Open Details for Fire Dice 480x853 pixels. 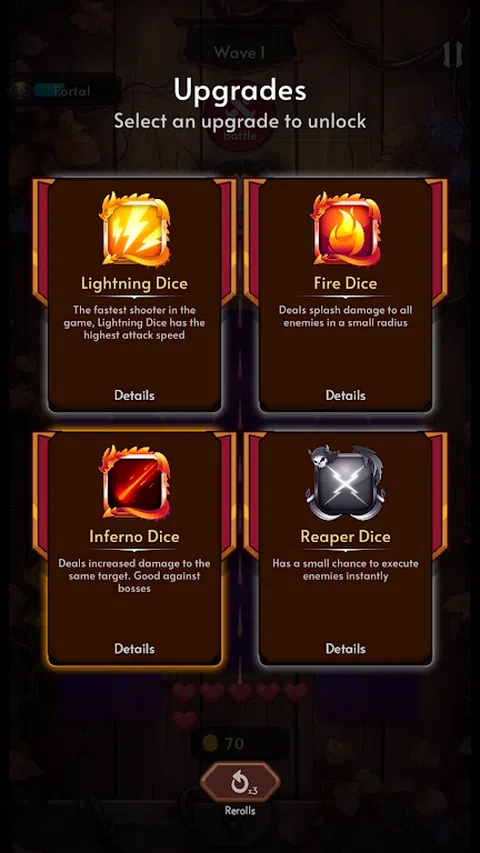tap(346, 395)
